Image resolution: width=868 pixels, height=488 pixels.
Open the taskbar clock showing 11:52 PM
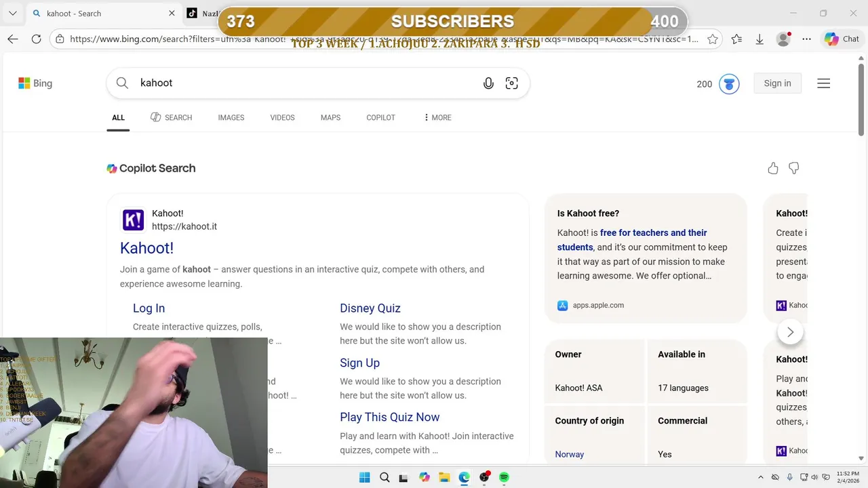pyautogui.click(x=847, y=477)
